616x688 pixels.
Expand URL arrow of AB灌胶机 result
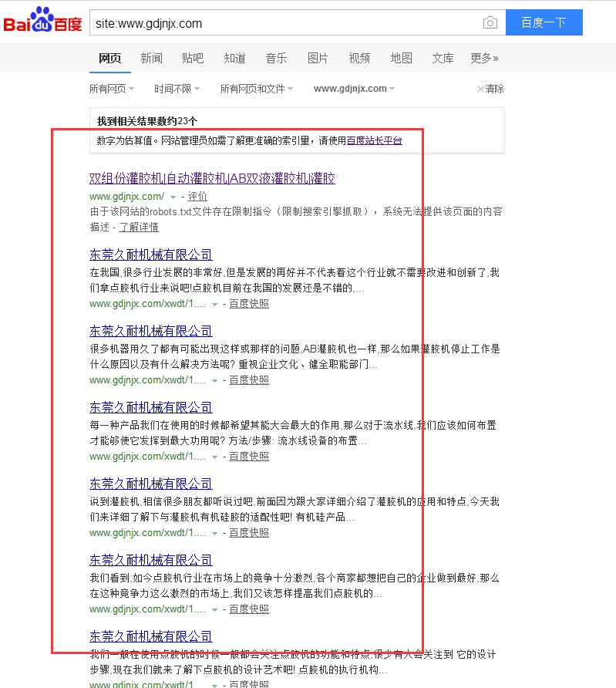coord(214,380)
